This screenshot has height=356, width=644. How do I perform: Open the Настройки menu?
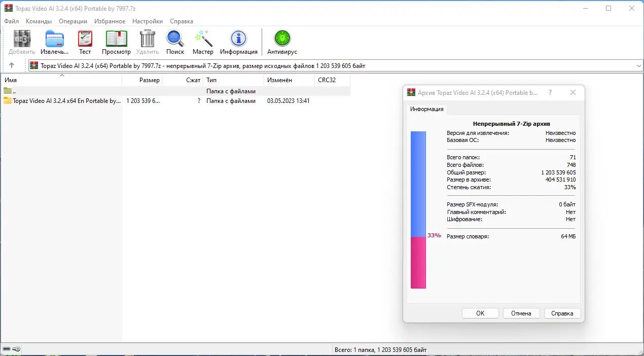point(147,21)
